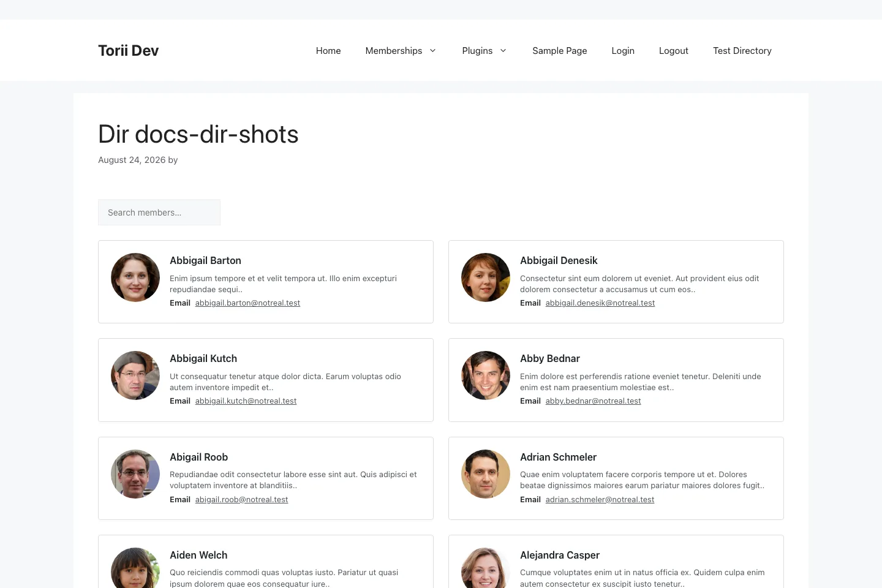Select the Adrian Schmeler member name
This screenshot has height=588, width=882.
558,457
